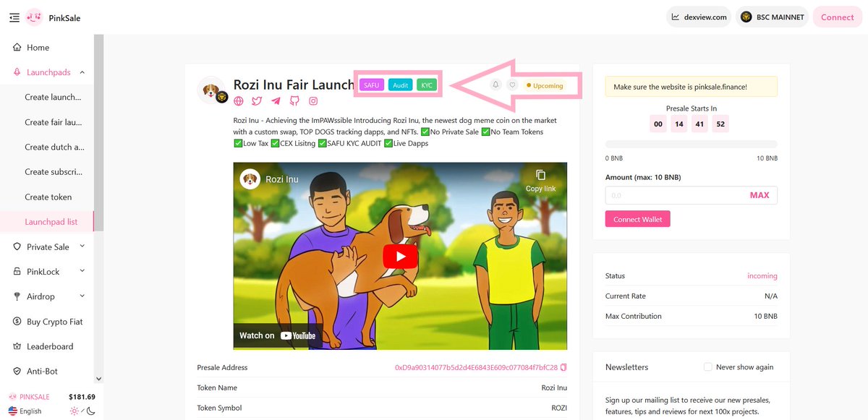Viewport: 868px width, 420px height.
Task: Open the dexview.com chart link
Action: (x=698, y=16)
